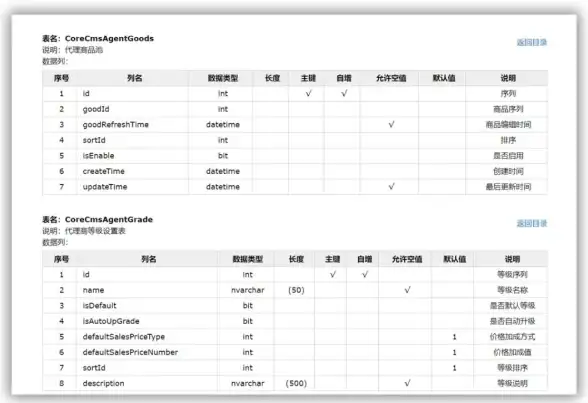Screen dimensions: 588x403
Task: Click the nullable checkmark in description row
Action: coord(407,383)
